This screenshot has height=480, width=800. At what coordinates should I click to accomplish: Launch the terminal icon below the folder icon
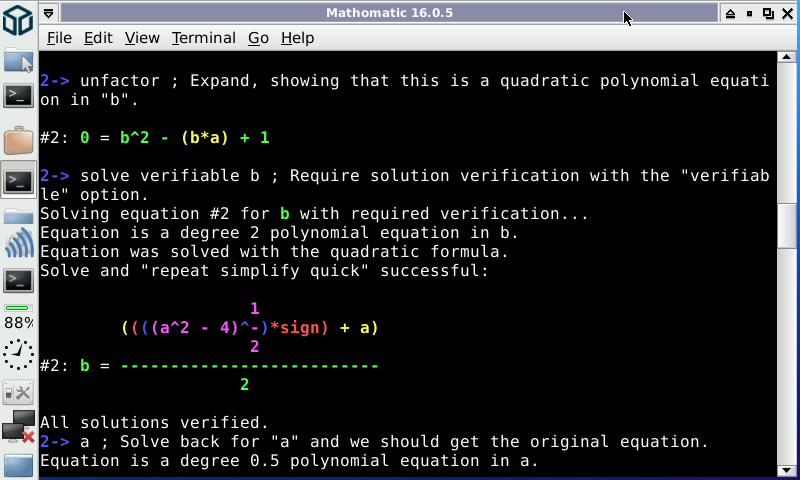tap(18, 95)
